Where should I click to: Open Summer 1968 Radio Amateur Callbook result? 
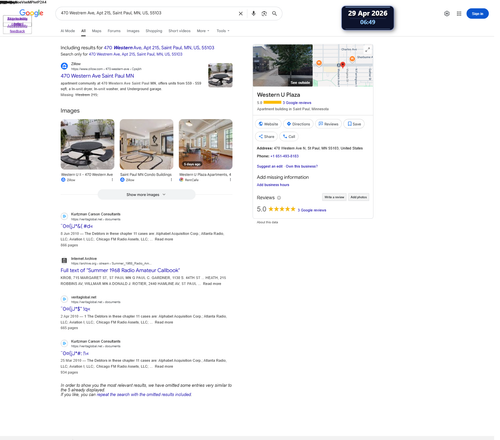coord(120,270)
